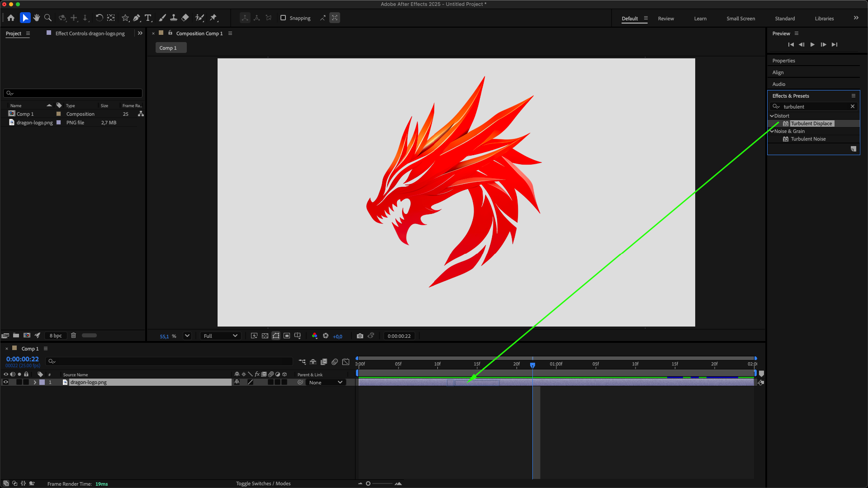
Task: Open the Effect Controls dragon-logo.png tab
Action: click(90, 33)
